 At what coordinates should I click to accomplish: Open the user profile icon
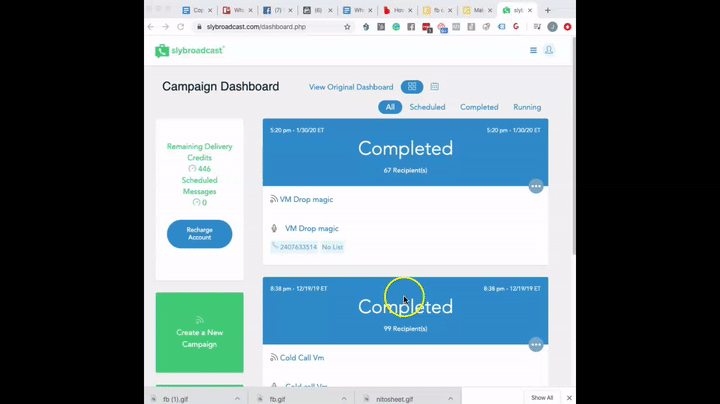(549, 50)
